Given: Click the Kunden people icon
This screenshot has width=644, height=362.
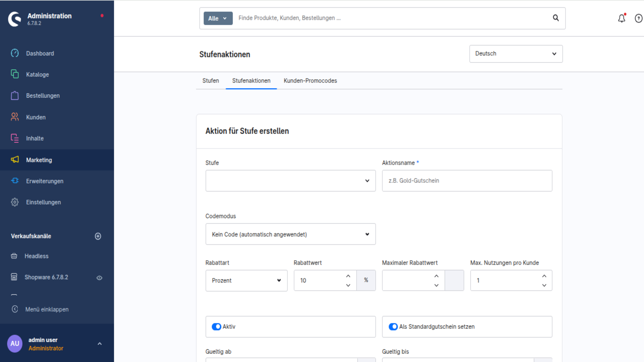Looking at the screenshot, I should pos(15,117).
